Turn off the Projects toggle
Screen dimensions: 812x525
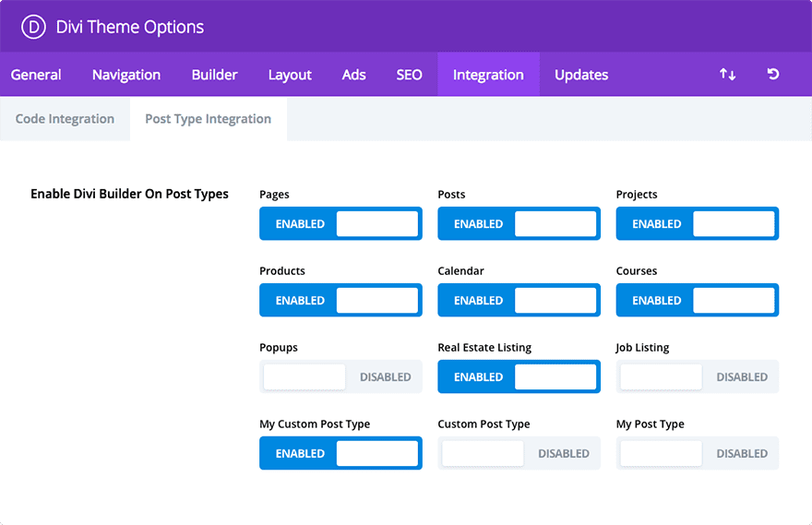697,223
